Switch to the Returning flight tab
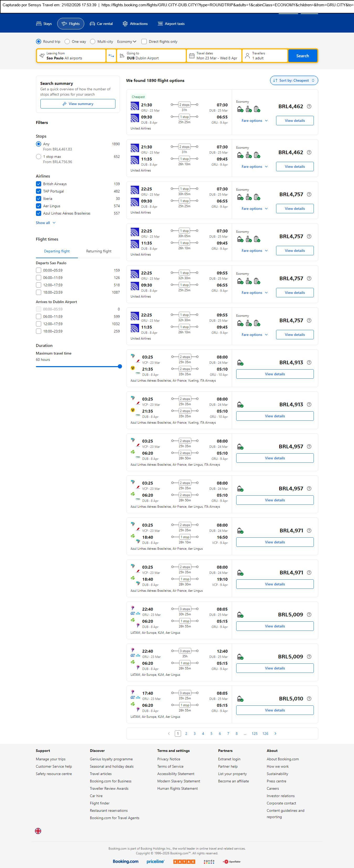Screen dimensions: 354x868 pyautogui.click(x=99, y=251)
